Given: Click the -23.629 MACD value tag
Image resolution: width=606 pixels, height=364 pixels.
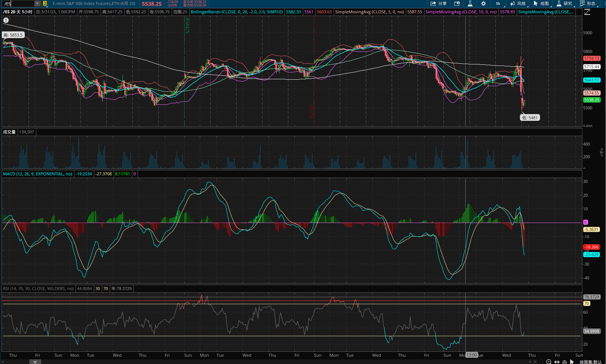Looking at the screenshot, I should coord(592,255).
